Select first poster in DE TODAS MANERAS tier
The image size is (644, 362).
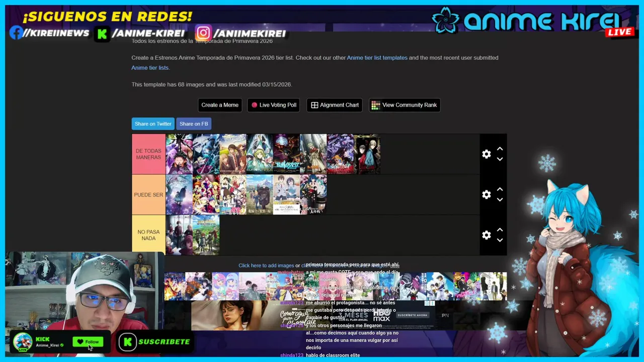click(179, 154)
